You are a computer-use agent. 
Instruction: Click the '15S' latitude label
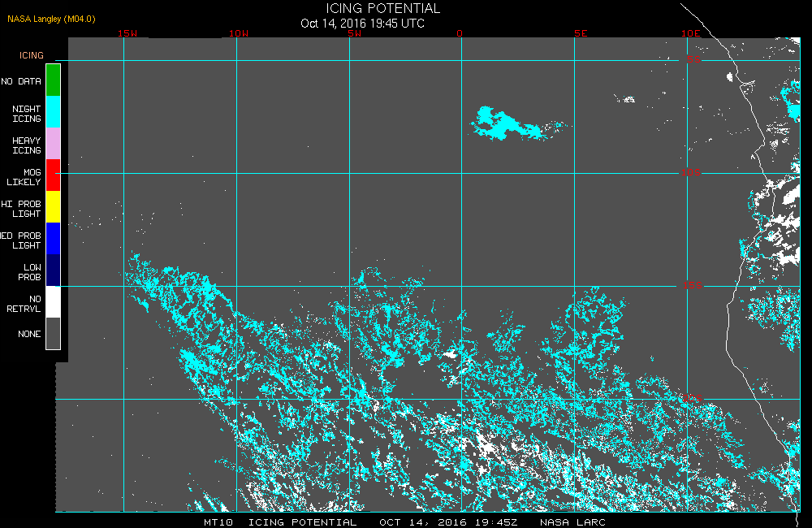pyautogui.click(x=693, y=285)
